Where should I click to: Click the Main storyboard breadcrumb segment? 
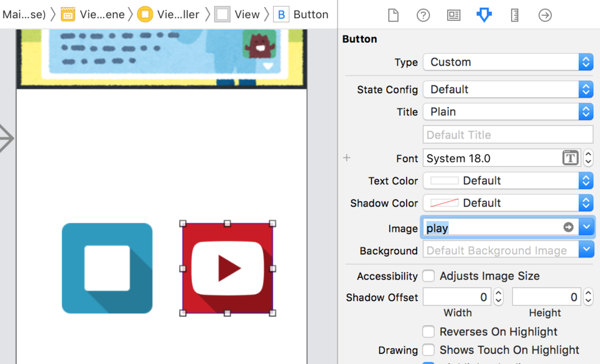pos(23,15)
